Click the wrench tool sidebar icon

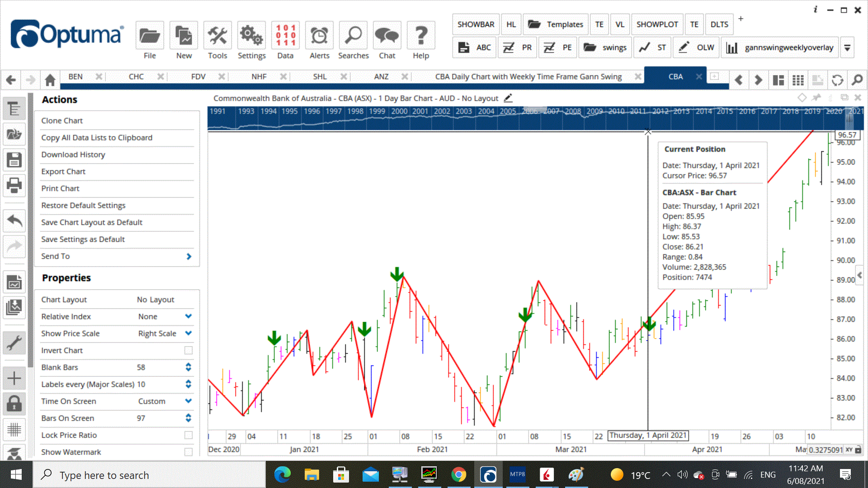[14, 343]
